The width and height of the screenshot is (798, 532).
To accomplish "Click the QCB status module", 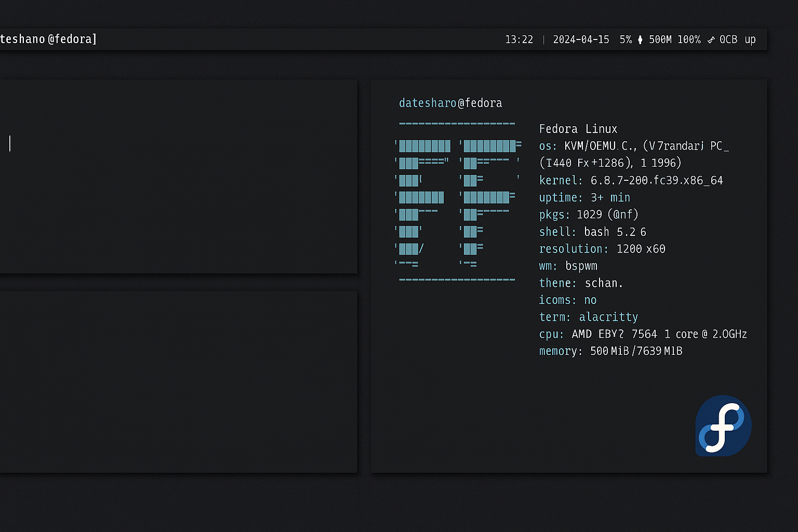I will pos(728,39).
